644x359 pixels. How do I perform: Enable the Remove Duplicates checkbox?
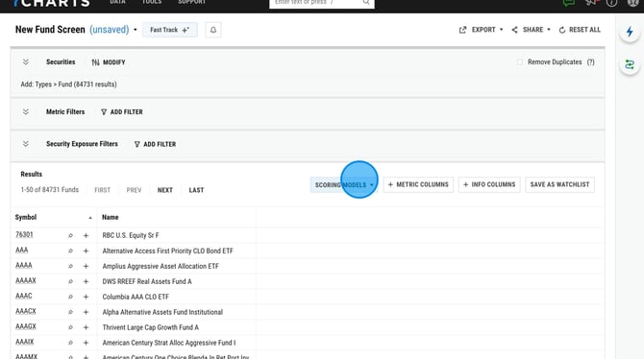click(x=520, y=62)
